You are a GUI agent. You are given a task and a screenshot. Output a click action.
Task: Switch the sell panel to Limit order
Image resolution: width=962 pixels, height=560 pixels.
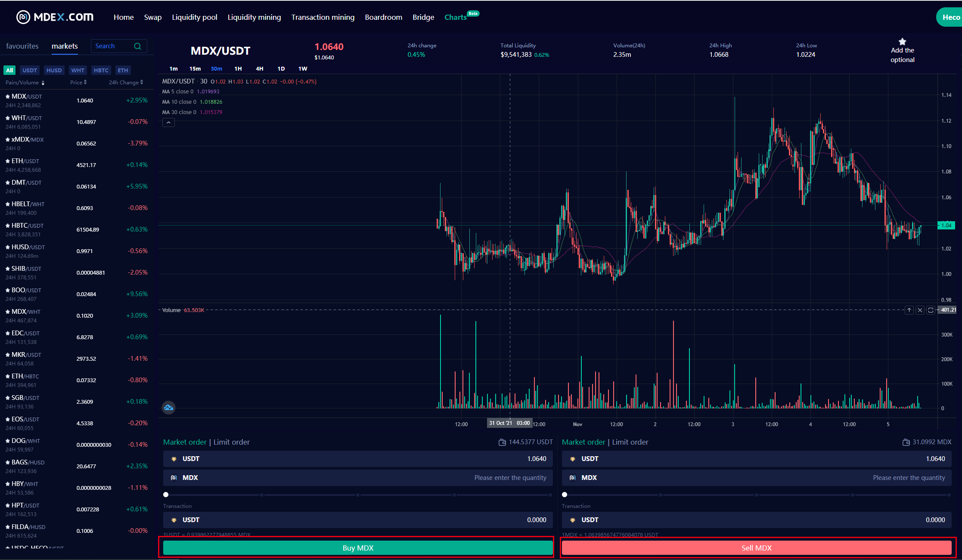coord(630,442)
